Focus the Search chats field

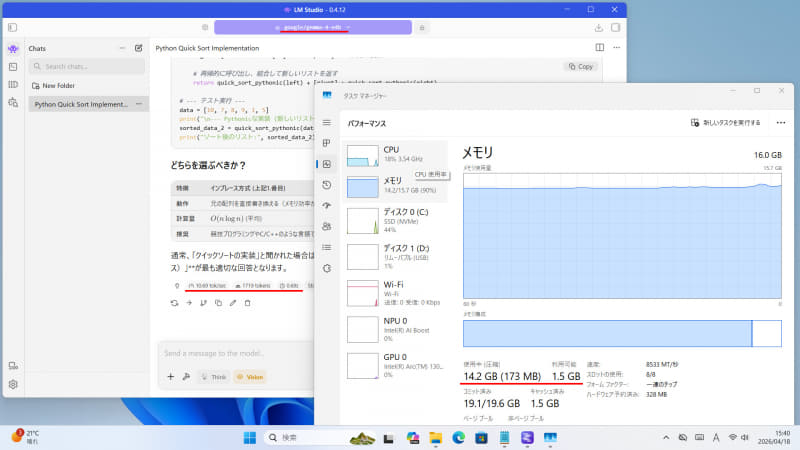point(87,66)
